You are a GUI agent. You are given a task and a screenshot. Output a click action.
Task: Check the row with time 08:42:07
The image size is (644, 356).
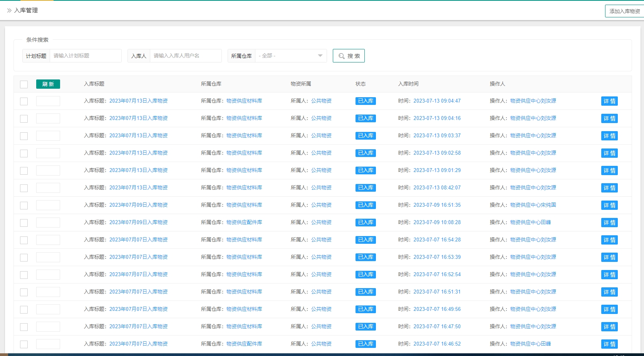point(24,188)
